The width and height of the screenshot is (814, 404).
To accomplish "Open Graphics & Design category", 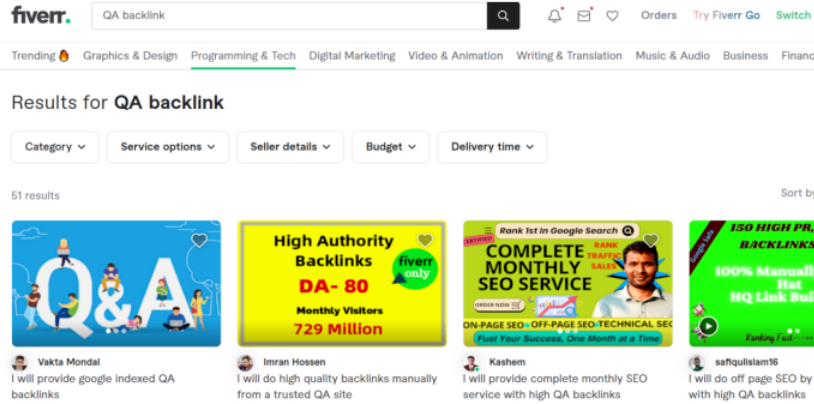I will pyautogui.click(x=130, y=56).
